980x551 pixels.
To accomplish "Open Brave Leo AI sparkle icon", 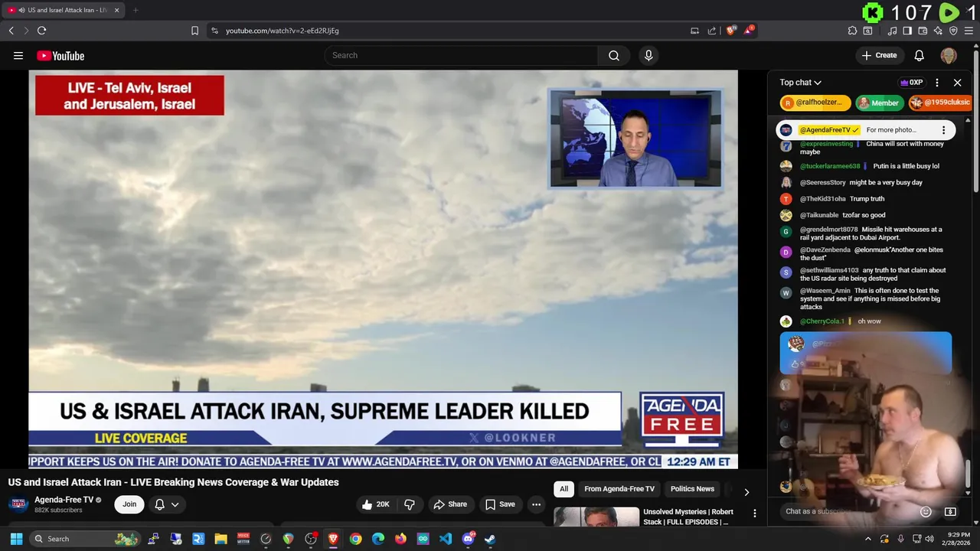I will click(938, 31).
